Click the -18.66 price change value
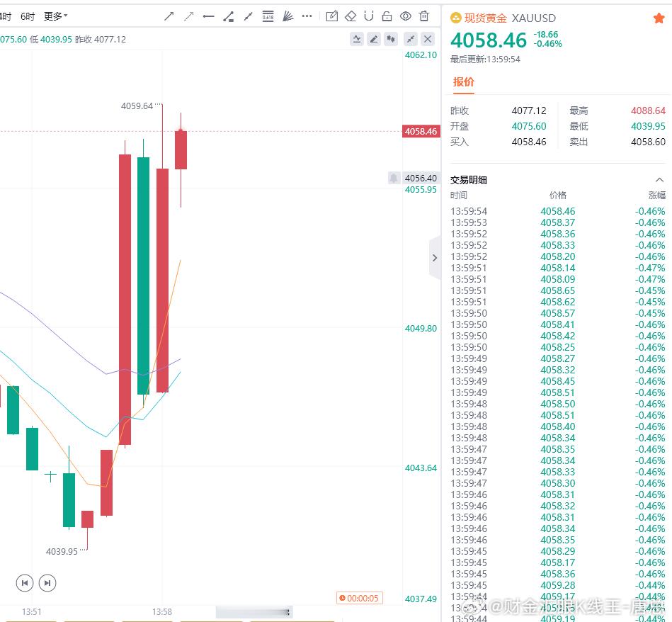Viewport: 672px width, 622px height. pos(545,34)
